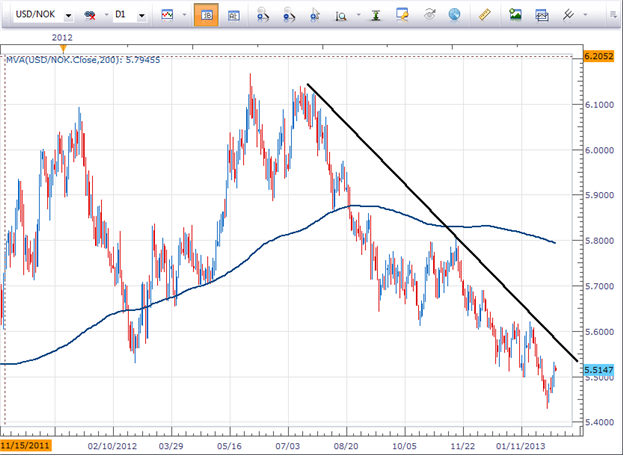Viewport: 623px width, 455px height.
Task: Click the 10/05 date axis label
Action: pyautogui.click(x=404, y=446)
